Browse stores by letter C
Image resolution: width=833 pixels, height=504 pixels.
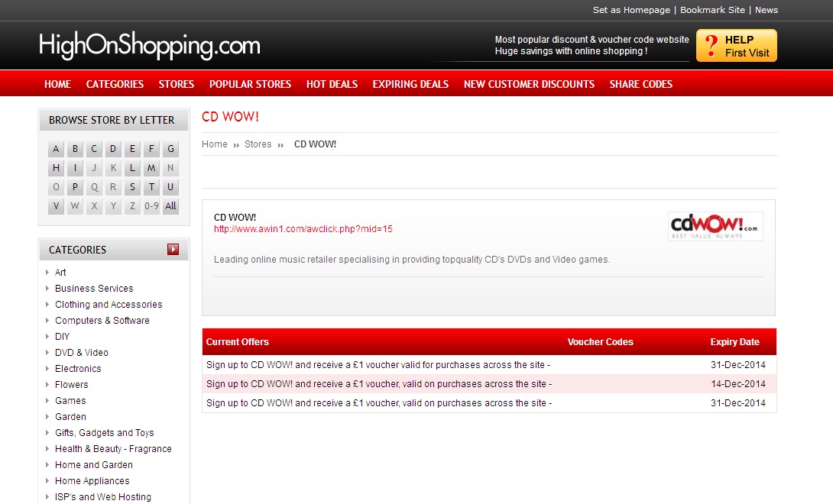(x=94, y=149)
